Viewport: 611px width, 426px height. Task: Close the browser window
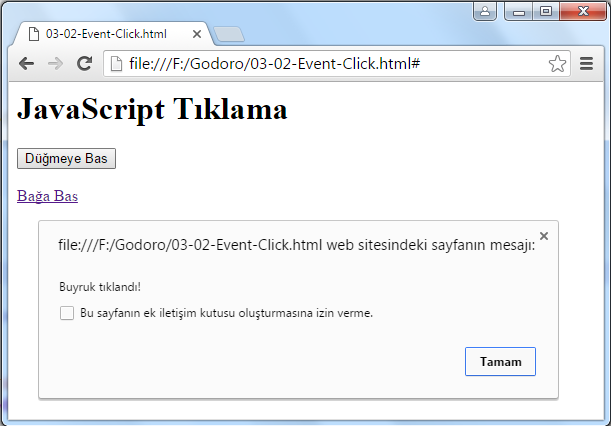click(x=583, y=11)
